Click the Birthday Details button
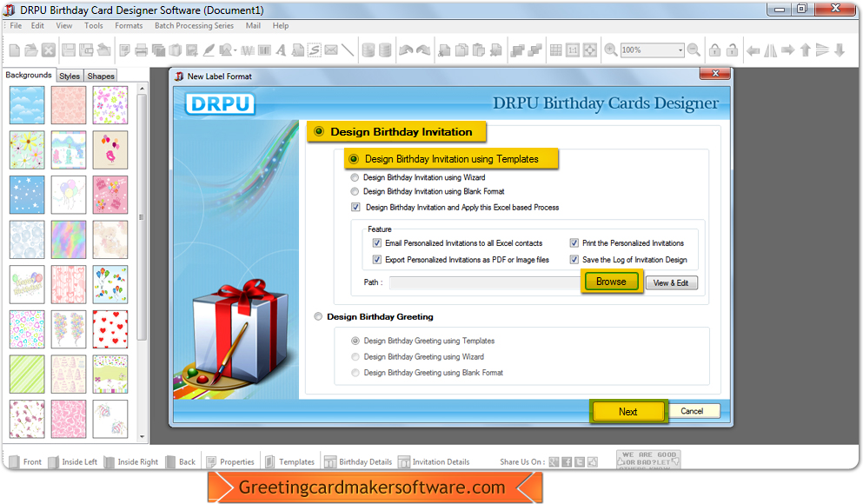This screenshot has height=504, width=863. (x=358, y=462)
